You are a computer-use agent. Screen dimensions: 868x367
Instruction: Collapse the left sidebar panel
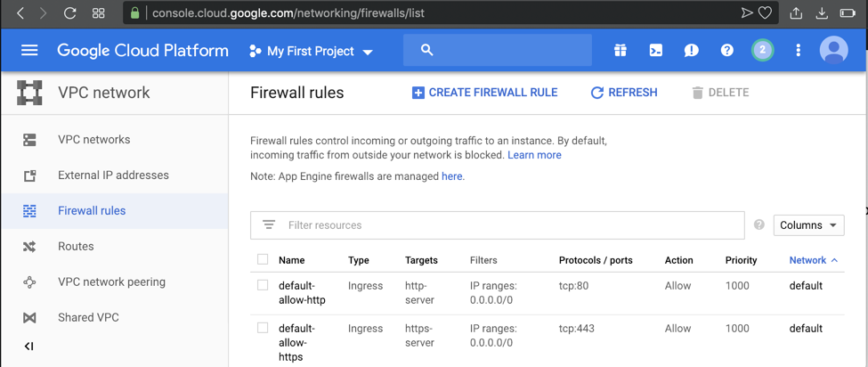tap(29, 346)
